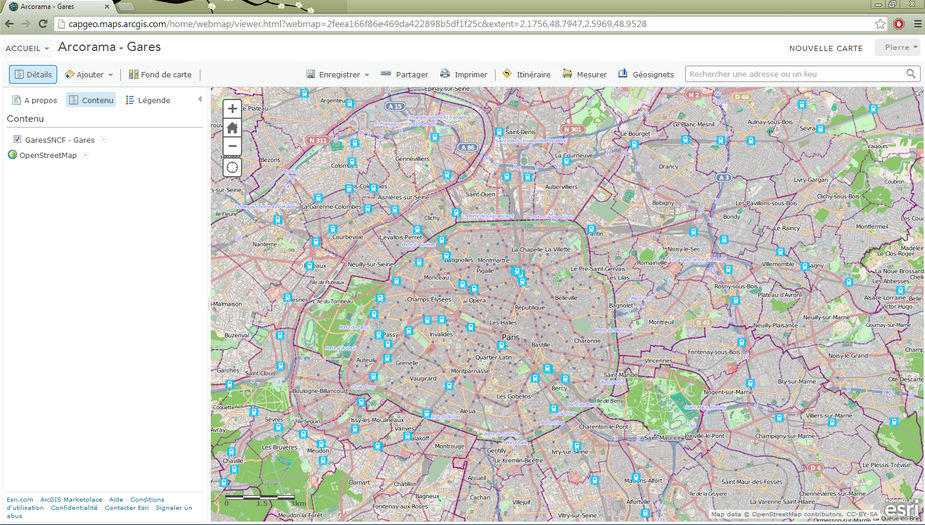Open the Pierre user account menu
The width and height of the screenshot is (925, 525).
pos(899,47)
